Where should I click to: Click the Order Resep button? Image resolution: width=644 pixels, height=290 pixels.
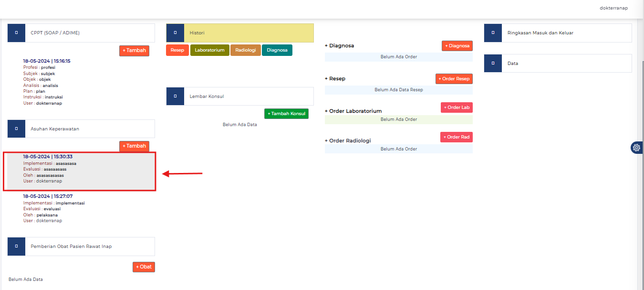[454, 78]
